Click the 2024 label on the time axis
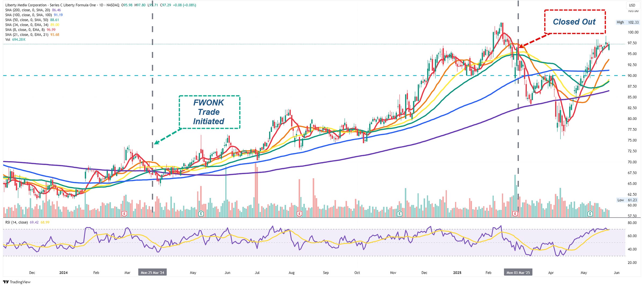Image resolution: width=644 pixels, height=287 pixels. point(63,273)
